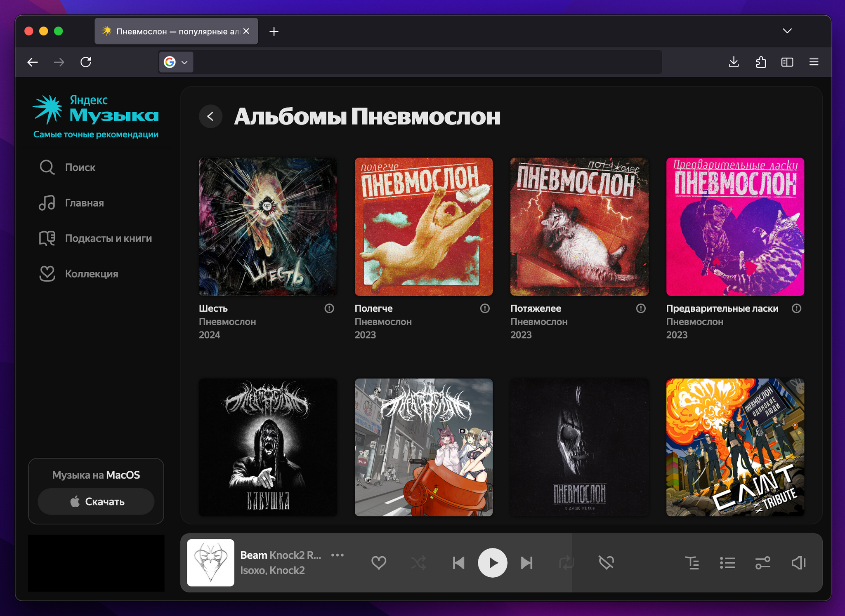Click the Скачать button for MacOS

(96, 502)
